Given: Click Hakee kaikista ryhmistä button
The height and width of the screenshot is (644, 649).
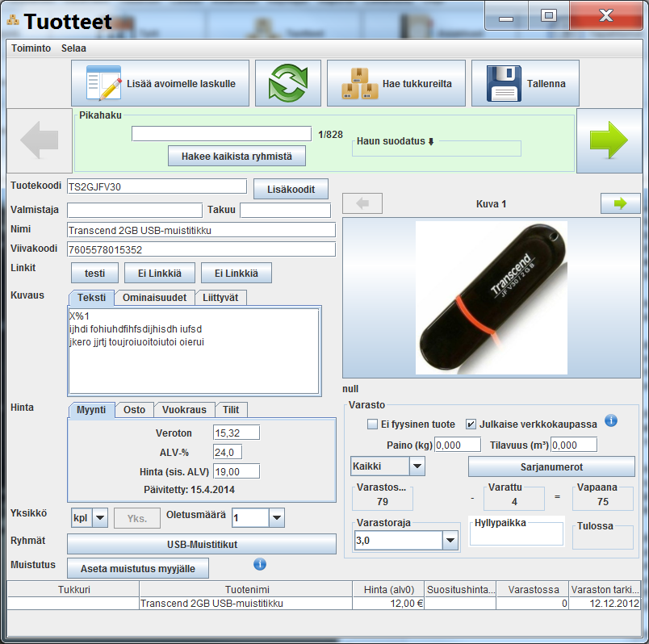Looking at the screenshot, I should coord(237,156).
